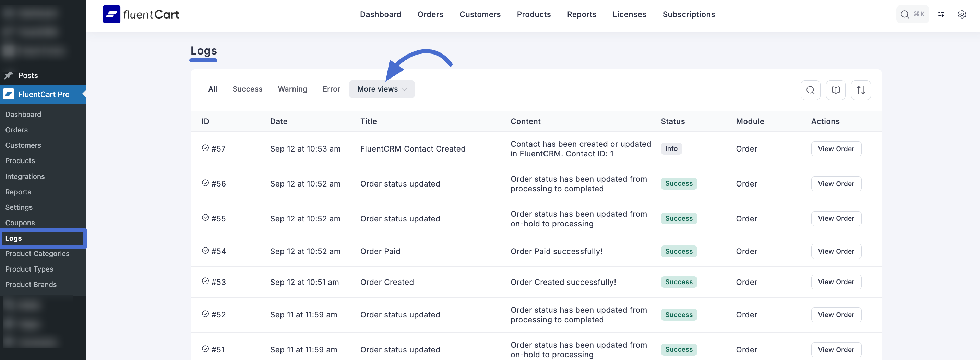Open settings via the gear icon
Image resolution: width=980 pixels, height=360 pixels.
tap(962, 14)
